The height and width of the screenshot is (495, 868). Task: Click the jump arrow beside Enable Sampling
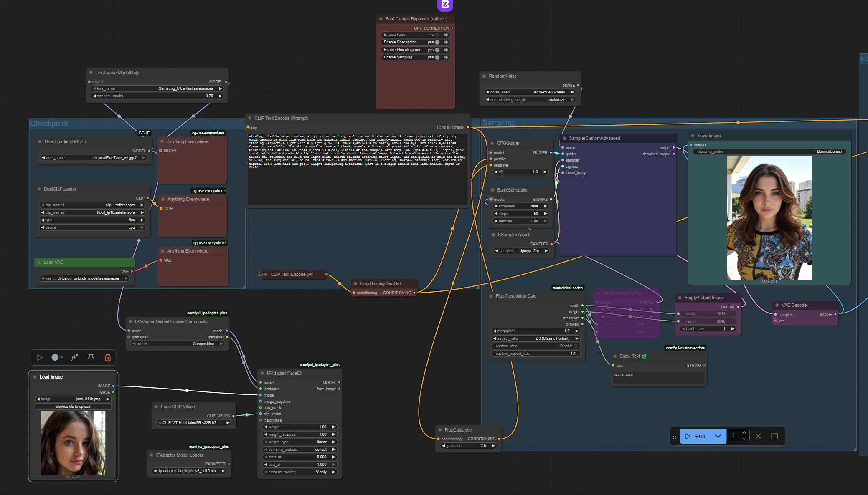click(x=446, y=57)
